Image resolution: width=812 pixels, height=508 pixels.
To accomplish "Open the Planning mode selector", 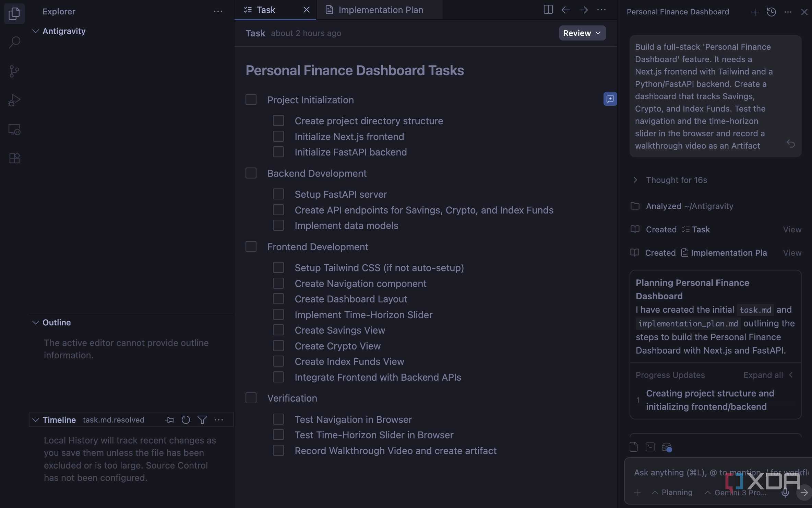I will [x=672, y=492].
